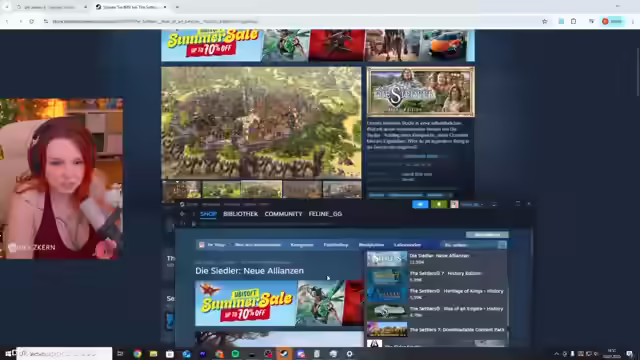This screenshot has width=640, height=360.
Task: Click the blue Steam announcements button
Action: click(420, 204)
